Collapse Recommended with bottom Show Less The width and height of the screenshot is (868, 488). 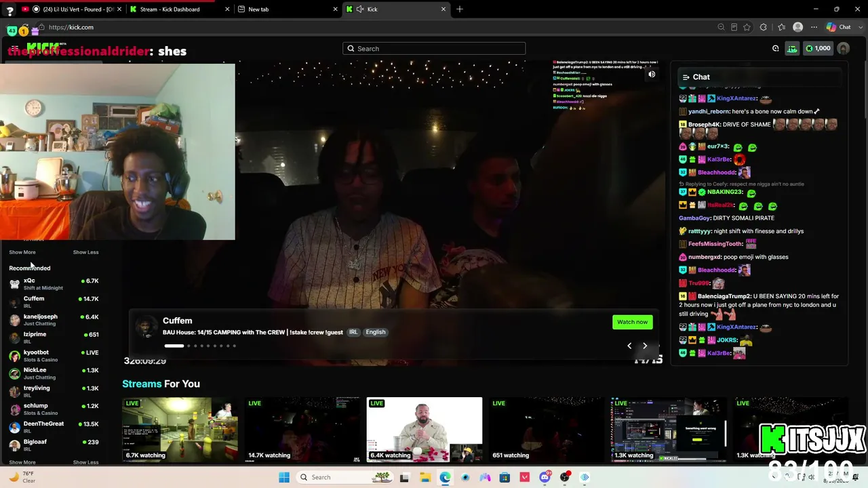pos(85,462)
